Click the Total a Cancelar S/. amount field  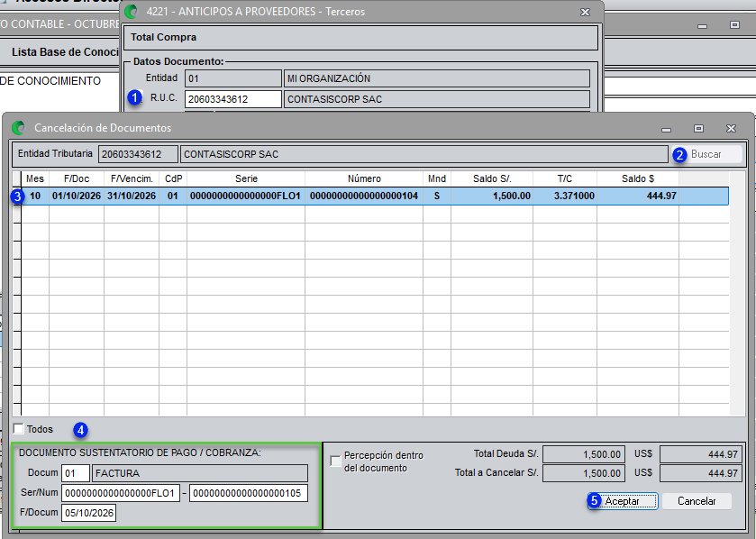[x=584, y=473]
